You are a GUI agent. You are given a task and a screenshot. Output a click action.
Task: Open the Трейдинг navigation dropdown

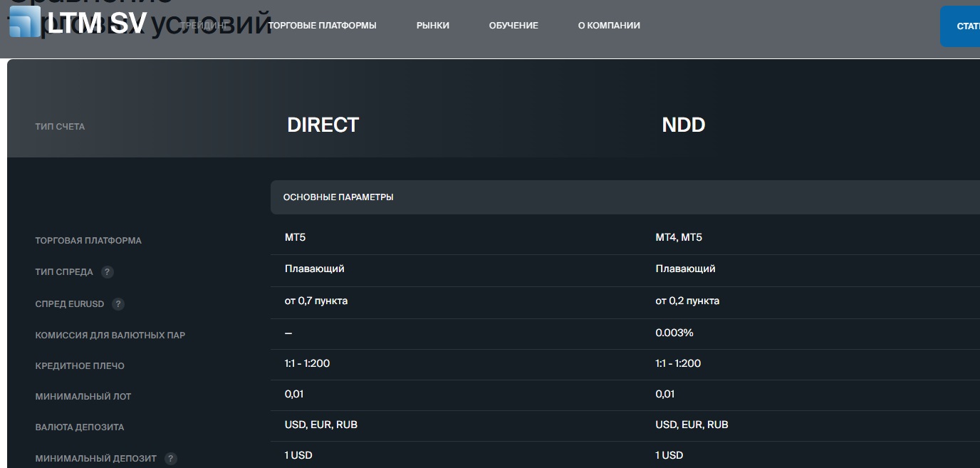pos(207,25)
